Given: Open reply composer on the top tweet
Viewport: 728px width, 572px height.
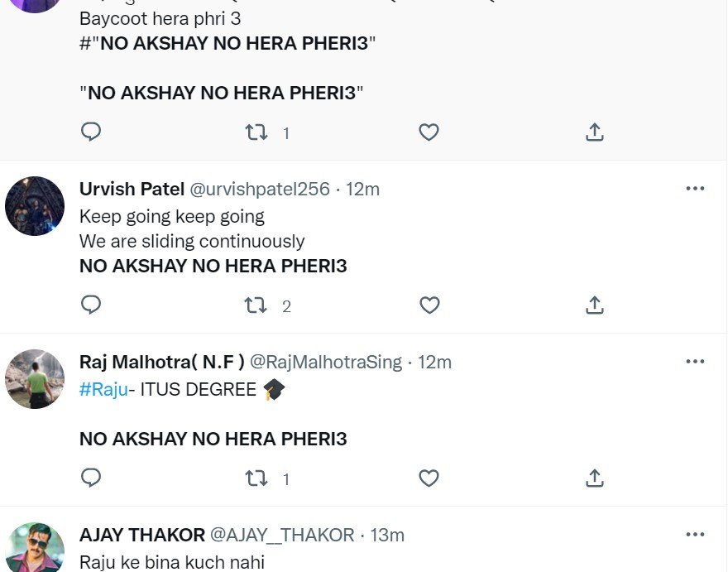Looking at the screenshot, I should [91, 132].
